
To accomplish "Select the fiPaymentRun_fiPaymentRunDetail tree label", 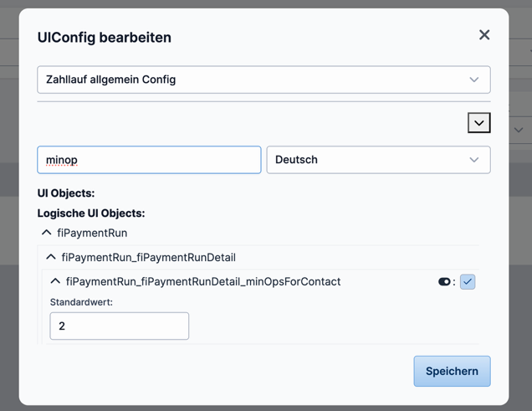I will (x=148, y=257).
